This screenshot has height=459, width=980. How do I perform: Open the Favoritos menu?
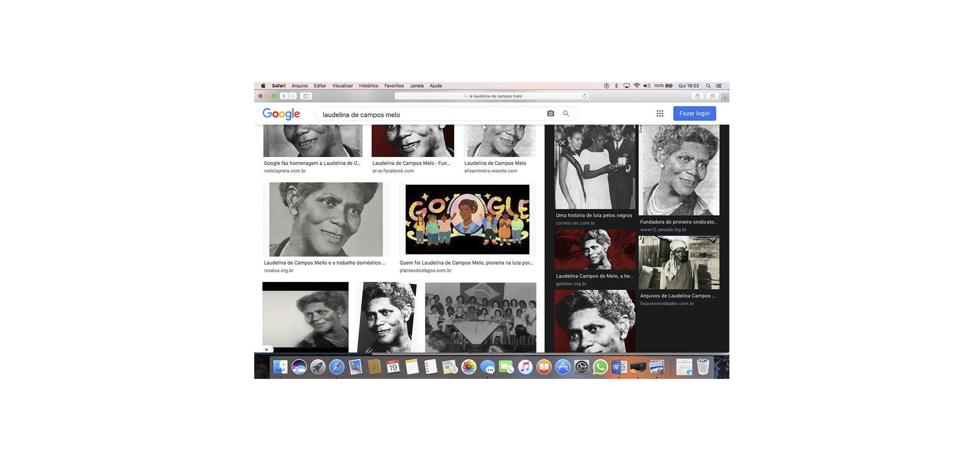394,86
